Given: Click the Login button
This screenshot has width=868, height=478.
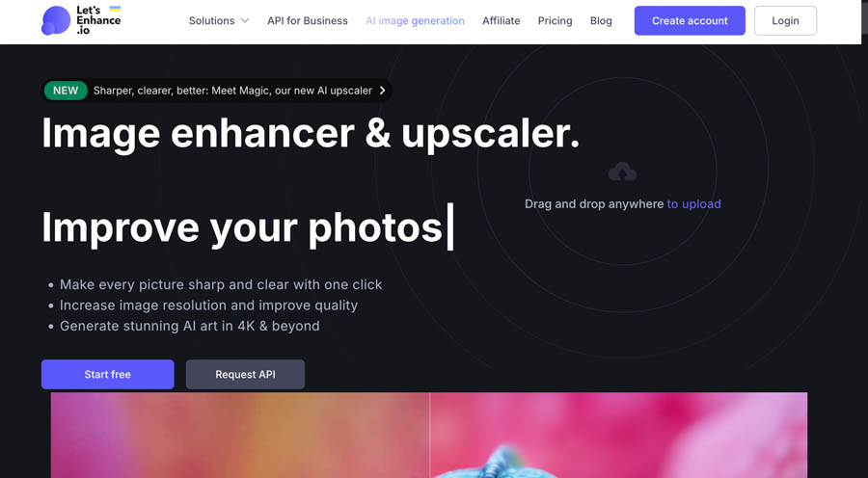Looking at the screenshot, I should point(785,20).
